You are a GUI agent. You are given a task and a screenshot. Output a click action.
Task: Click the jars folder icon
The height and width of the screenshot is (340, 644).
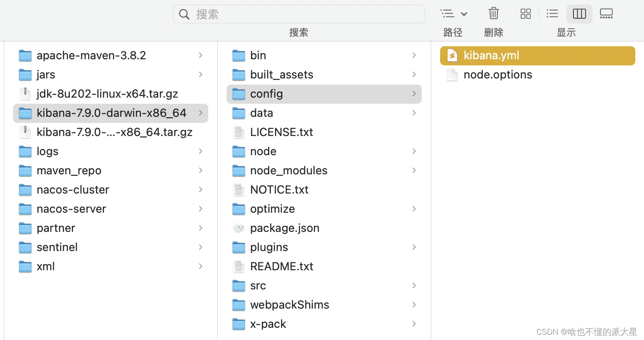pos(25,75)
